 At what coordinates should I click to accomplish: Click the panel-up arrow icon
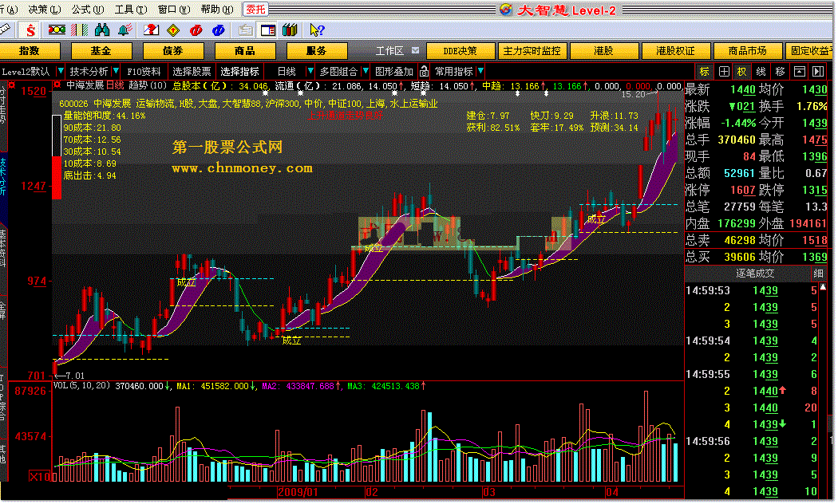[x=800, y=72]
